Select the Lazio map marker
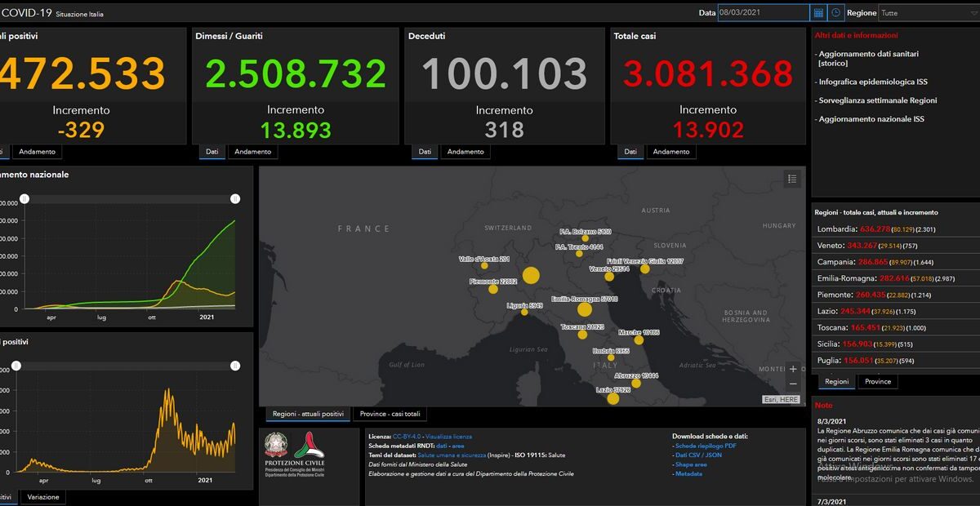This screenshot has width=980, height=506. (613, 398)
